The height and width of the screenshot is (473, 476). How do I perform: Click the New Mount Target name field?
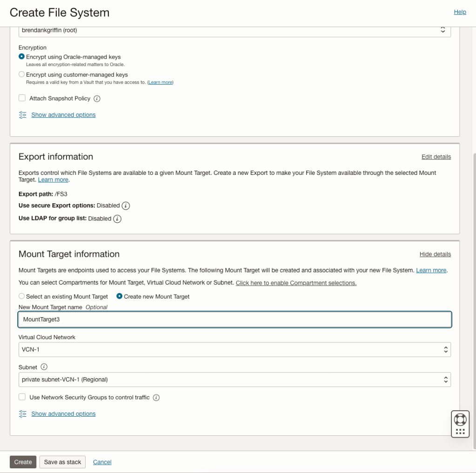click(235, 320)
